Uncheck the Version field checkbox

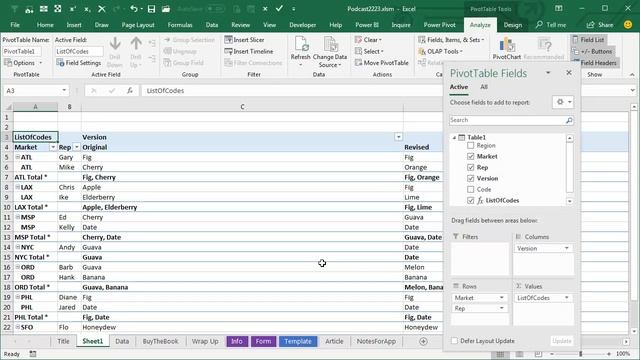(x=471, y=178)
